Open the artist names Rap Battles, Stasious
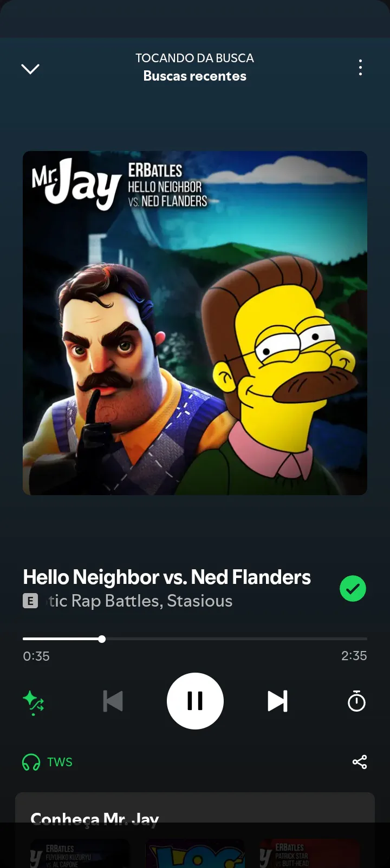The height and width of the screenshot is (868, 390). click(x=140, y=601)
